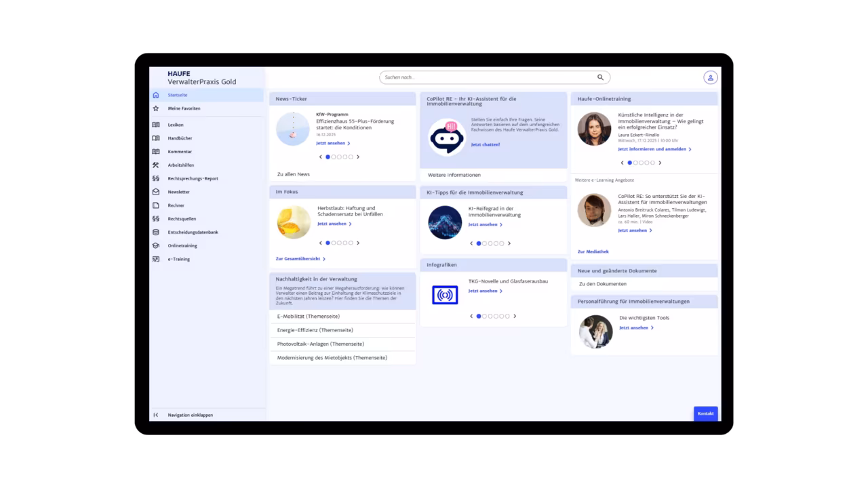868x488 pixels.
Task: Show next News-Ticker item with right arrow
Action: [x=358, y=157]
